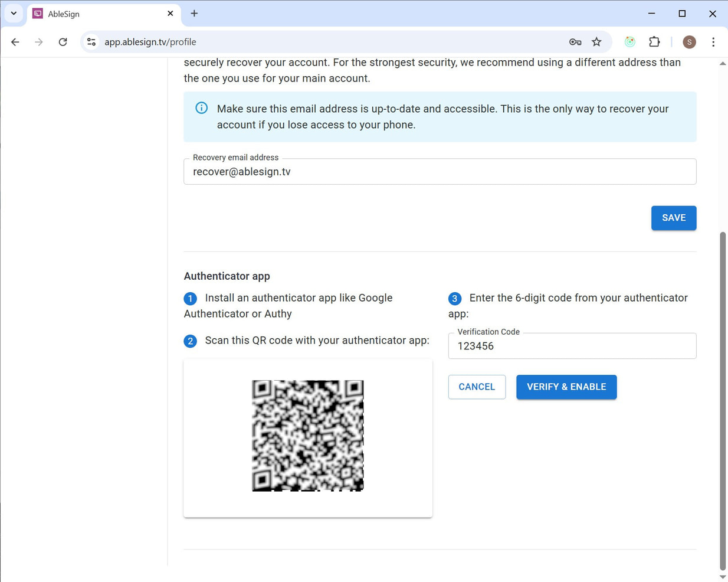This screenshot has width=728, height=582.
Task: Open a new browser tab
Action: tap(194, 13)
